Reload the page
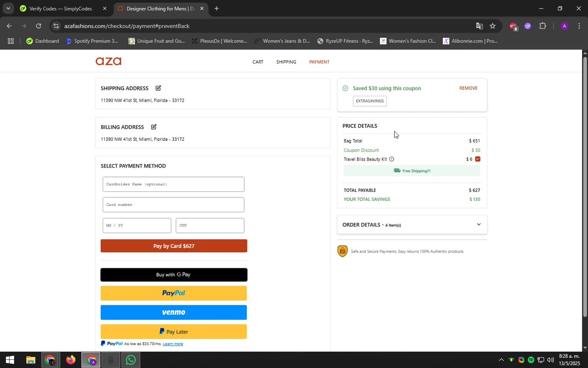This screenshot has height=368, width=588. (x=38, y=26)
